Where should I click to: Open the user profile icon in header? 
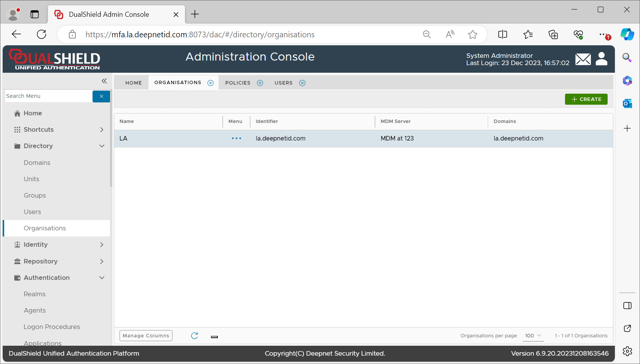(602, 59)
